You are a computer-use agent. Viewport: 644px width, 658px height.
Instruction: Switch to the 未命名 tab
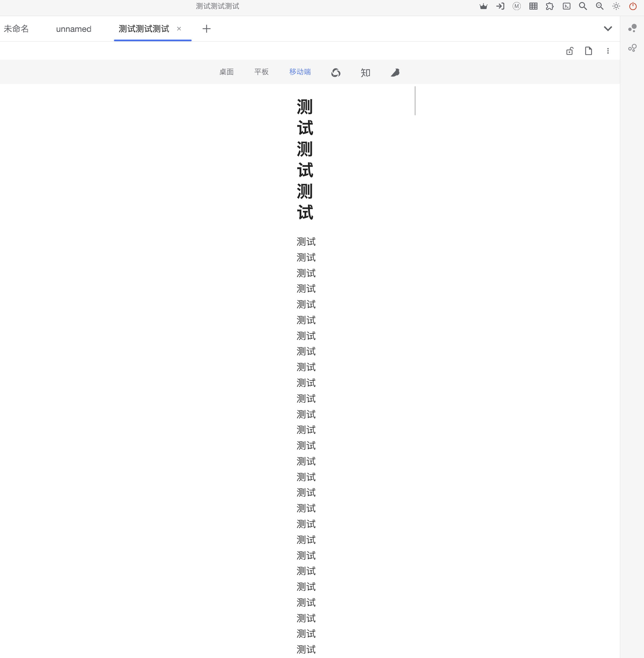pos(16,29)
